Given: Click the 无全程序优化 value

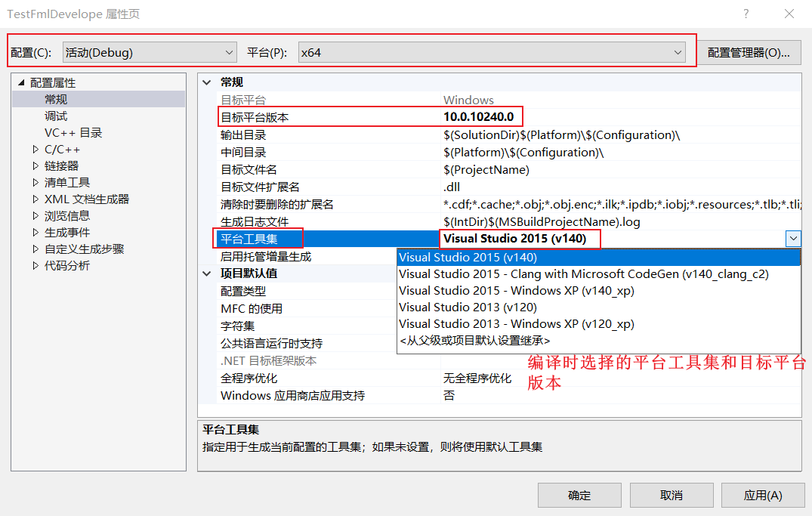Looking at the screenshot, I should coord(477,379).
